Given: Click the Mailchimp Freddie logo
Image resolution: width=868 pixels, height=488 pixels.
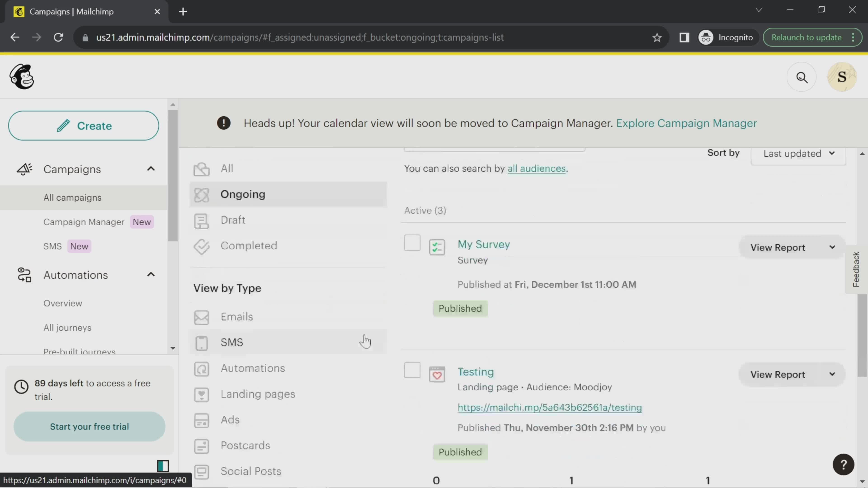Looking at the screenshot, I should pos(22,77).
